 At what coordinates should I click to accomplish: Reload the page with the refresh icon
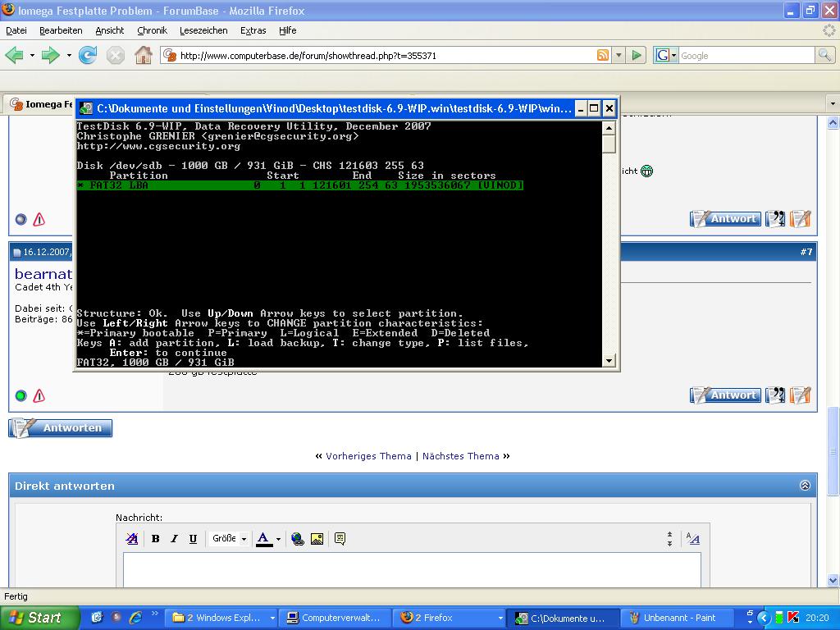(x=88, y=55)
